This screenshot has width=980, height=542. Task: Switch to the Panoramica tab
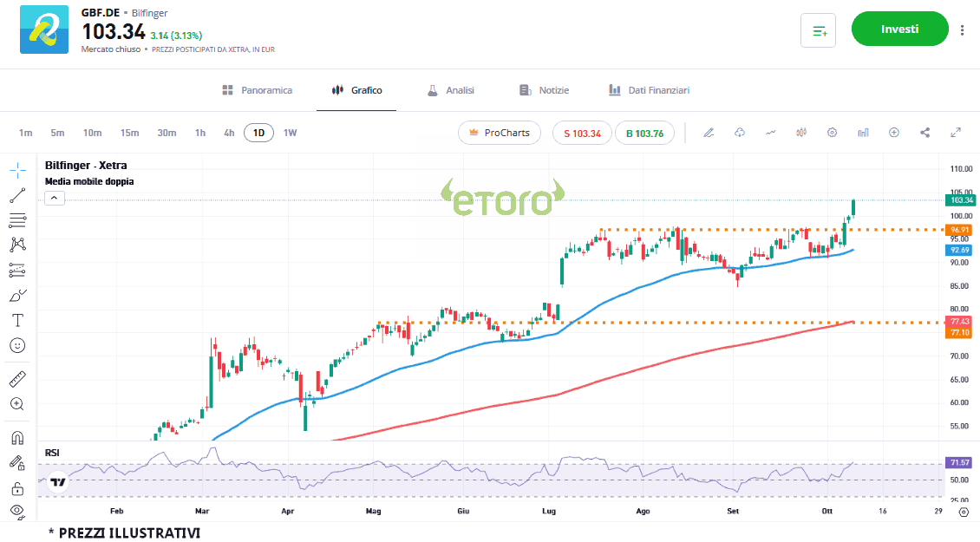pos(258,90)
